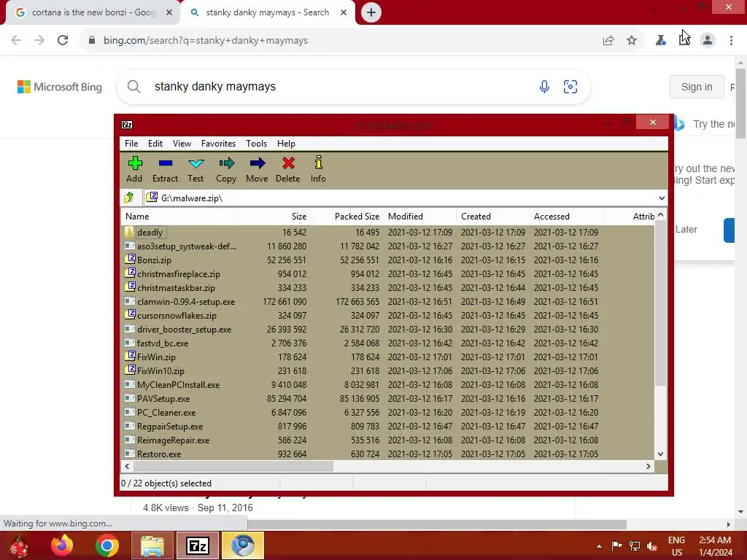Click the Microsoft Bing logo
747x560 pixels.
60,87
